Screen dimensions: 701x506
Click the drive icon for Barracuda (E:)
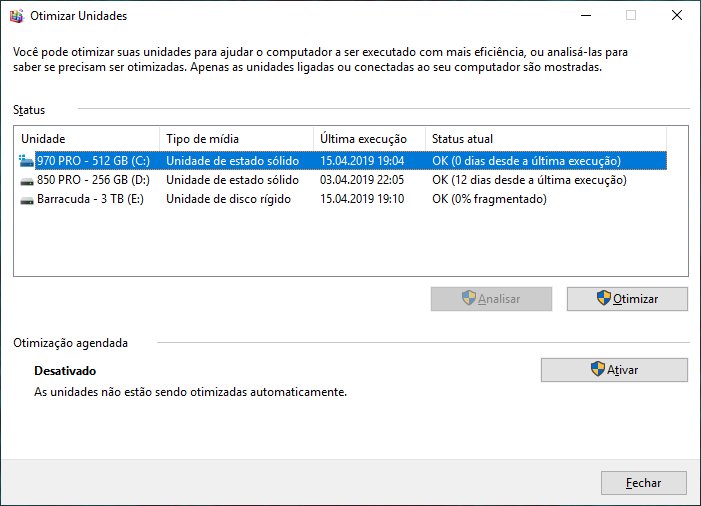pyautogui.click(x=27, y=200)
